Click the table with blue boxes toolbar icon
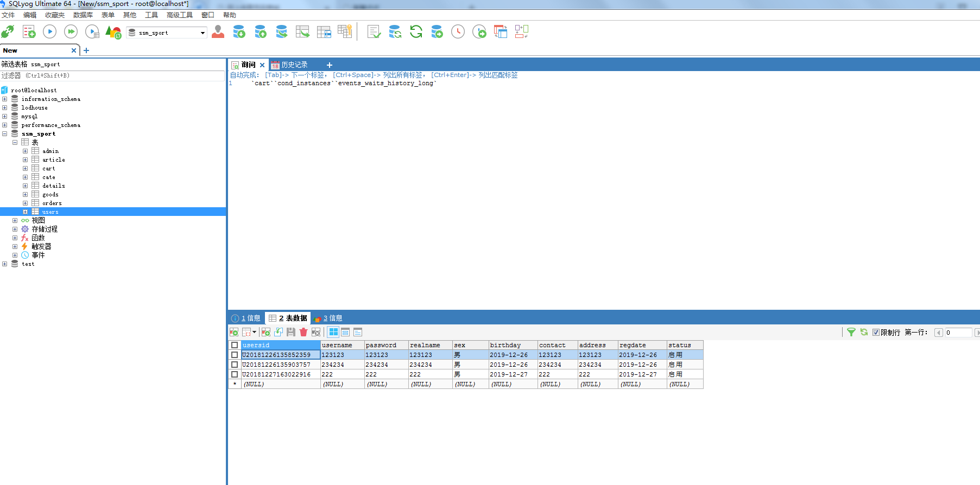 pyautogui.click(x=324, y=32)
